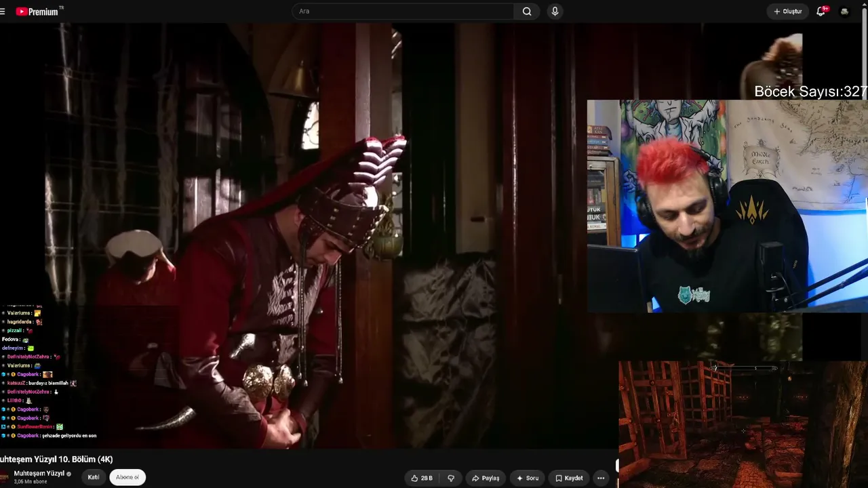Click the "Böcek Sayısı:327" counter text
868x488 pixels.
click(811, 91)
